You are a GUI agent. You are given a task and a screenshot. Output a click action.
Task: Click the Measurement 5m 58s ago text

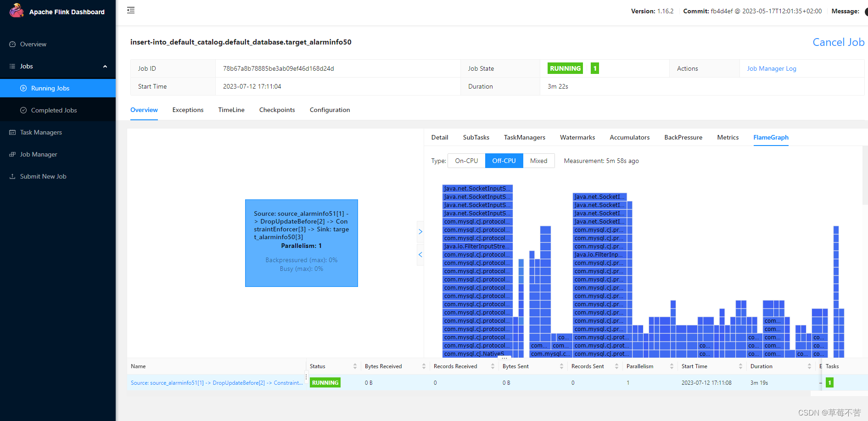coord(601,161)
